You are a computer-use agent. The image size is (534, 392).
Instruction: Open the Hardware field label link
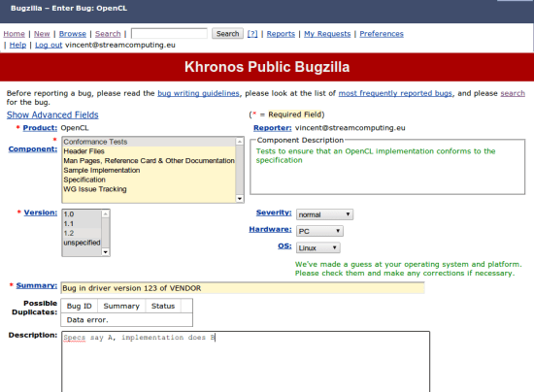pyautogui.click(x=271, y=229)
